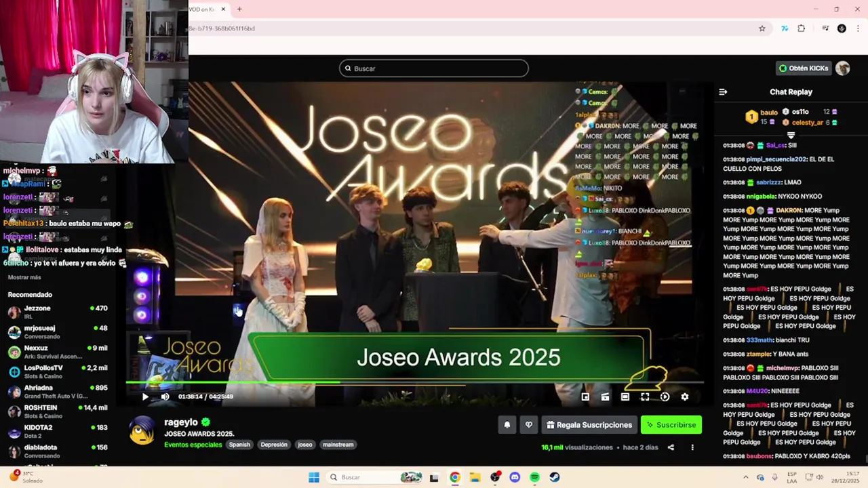Toggle notification bell for rageylo
868x488 pixels.
pyautogui.click(x=507, y=425)
